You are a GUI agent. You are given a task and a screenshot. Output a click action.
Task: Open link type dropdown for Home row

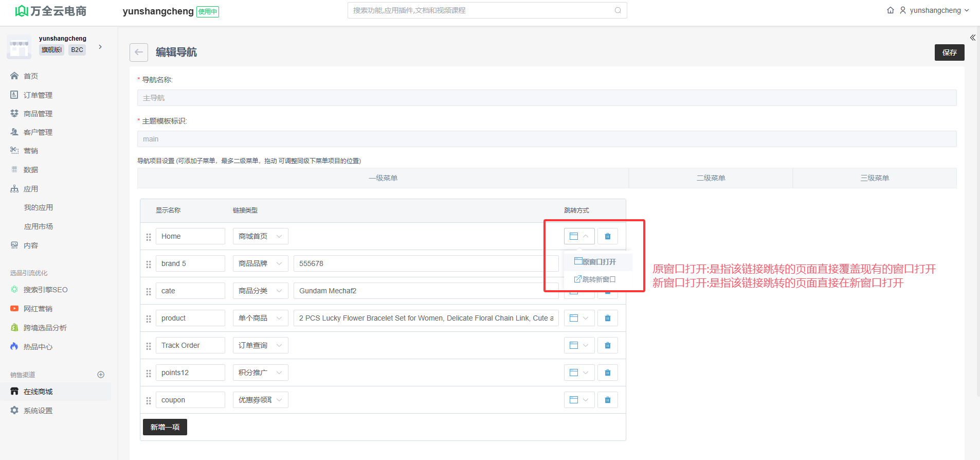tap(260, 236)
